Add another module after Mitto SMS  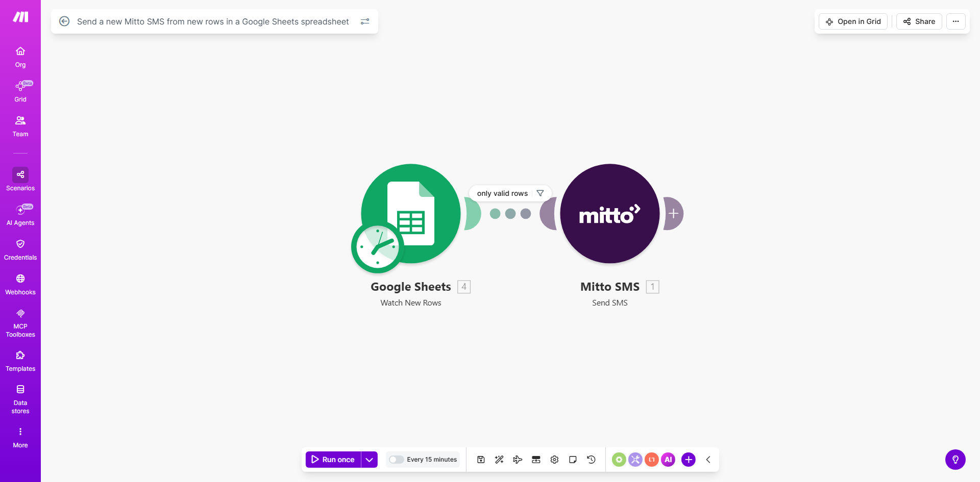673,213
